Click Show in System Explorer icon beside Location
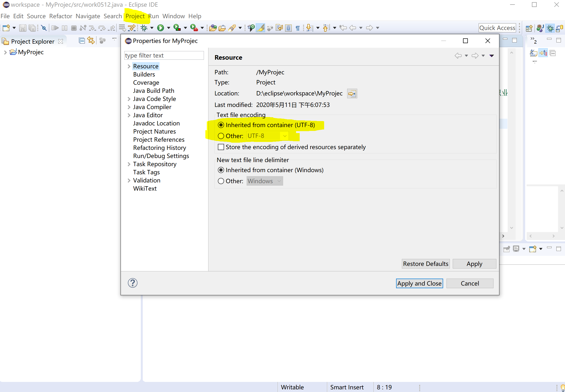The height and width of the screenshot is (392, 565). 352,94
